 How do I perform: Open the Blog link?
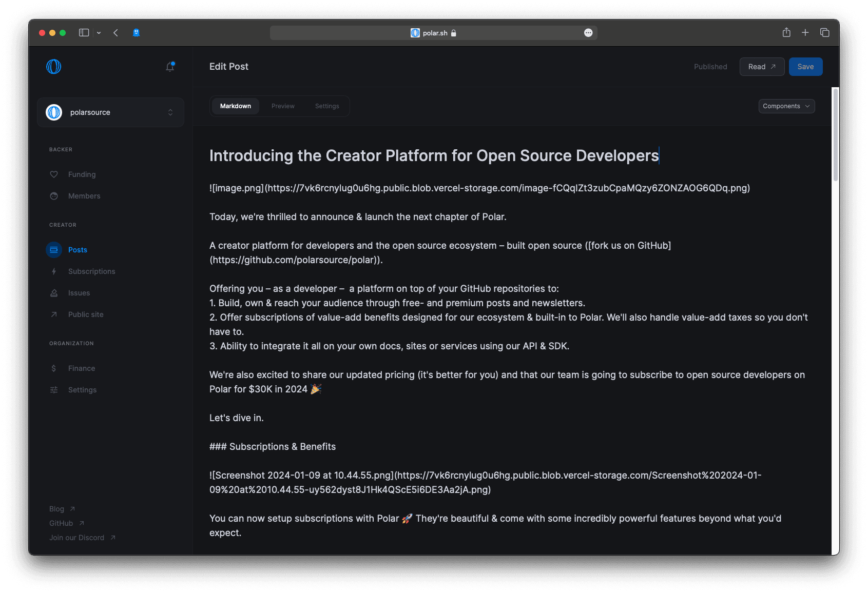coord(62,509)
